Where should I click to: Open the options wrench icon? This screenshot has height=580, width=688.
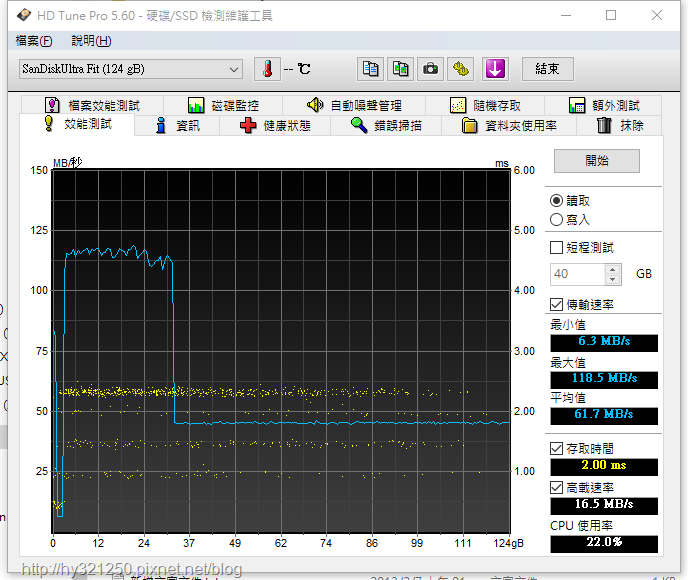460,69
